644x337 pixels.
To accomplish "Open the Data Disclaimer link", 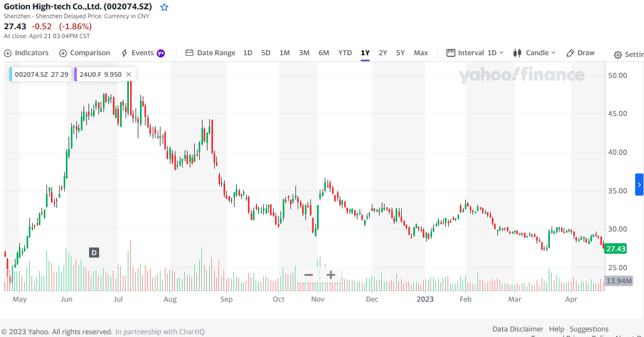I will 517,329.
